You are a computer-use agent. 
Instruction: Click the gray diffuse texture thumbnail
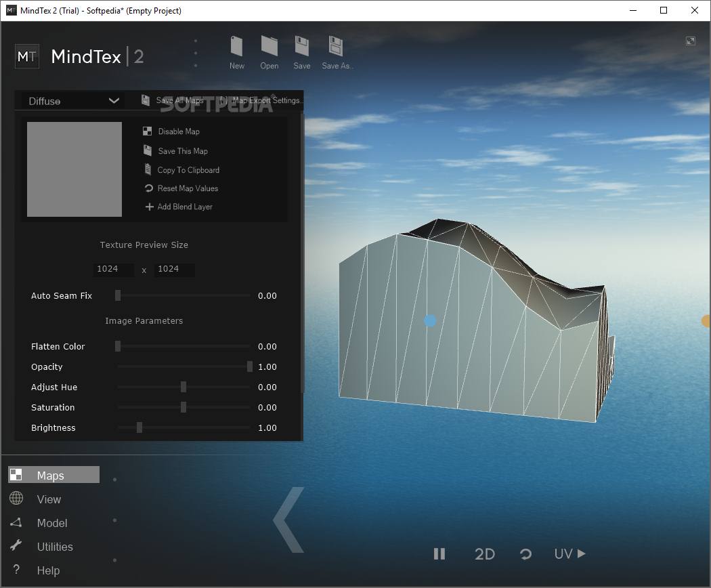tap(74, 169)
